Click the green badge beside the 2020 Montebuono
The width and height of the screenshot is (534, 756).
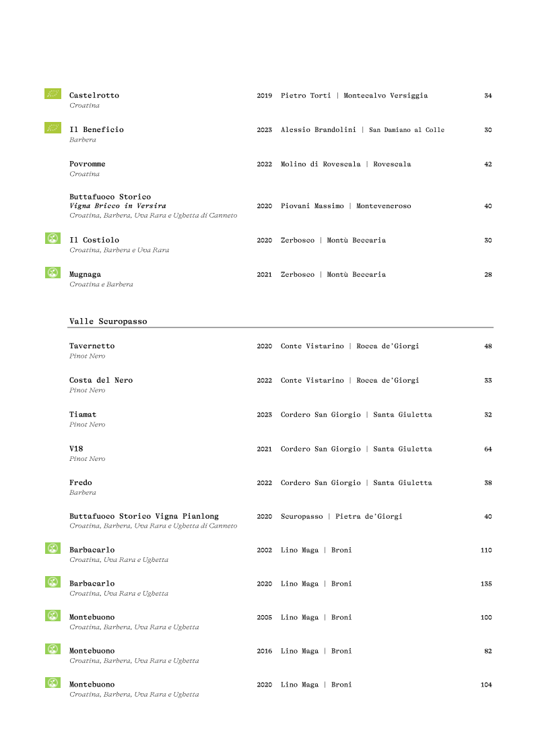pyautogui.click(x=53, y=683)
